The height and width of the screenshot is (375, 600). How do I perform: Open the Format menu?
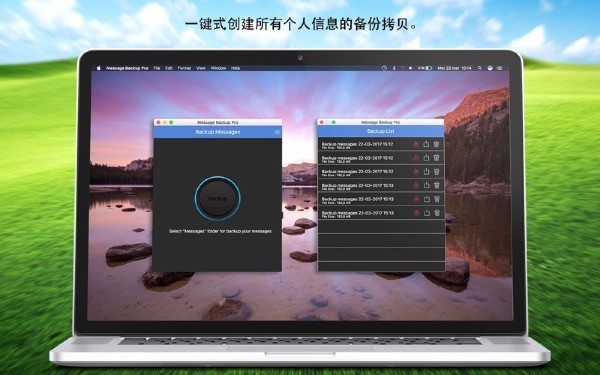tap(184, 68)
